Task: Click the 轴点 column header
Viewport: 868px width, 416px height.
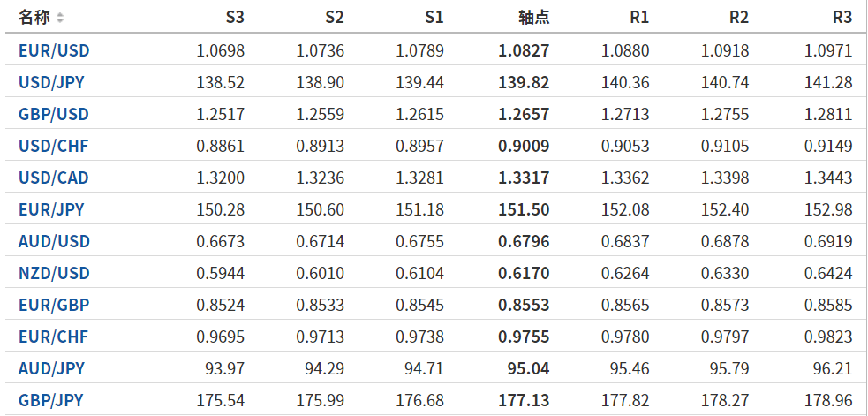Action: [533, 17]
